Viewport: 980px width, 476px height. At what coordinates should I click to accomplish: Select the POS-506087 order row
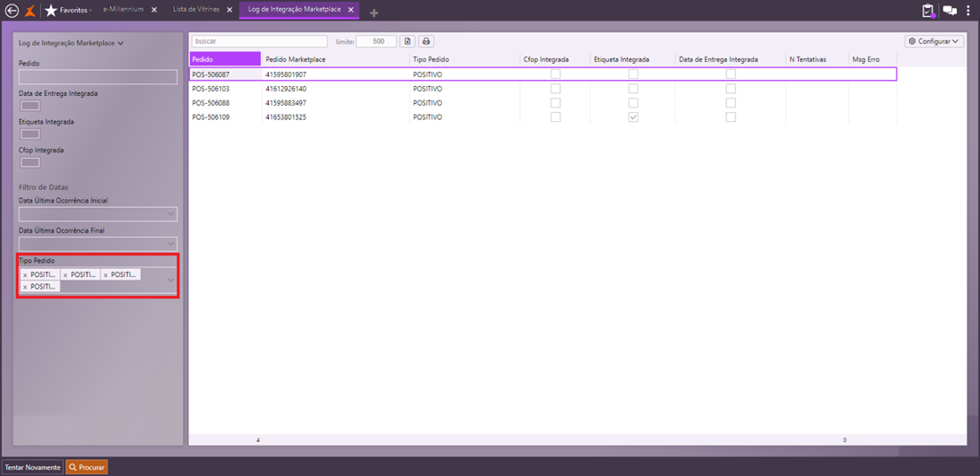[x=543, y=74]
